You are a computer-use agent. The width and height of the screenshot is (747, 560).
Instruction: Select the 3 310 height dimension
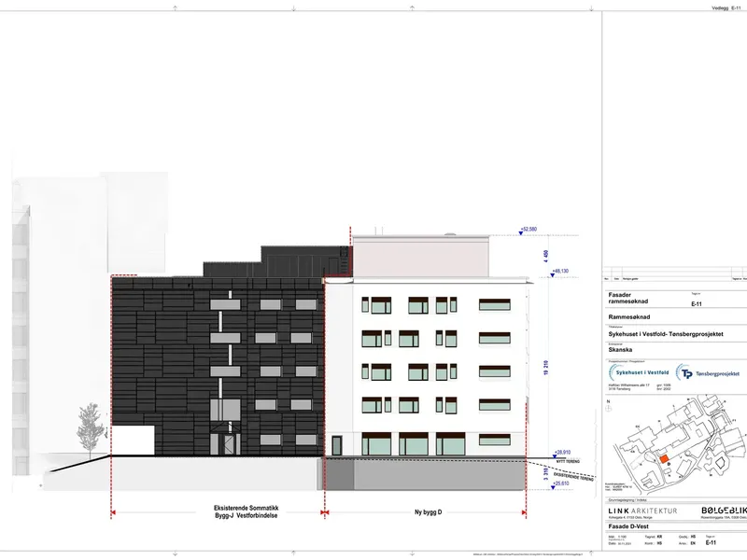point(546,473)
